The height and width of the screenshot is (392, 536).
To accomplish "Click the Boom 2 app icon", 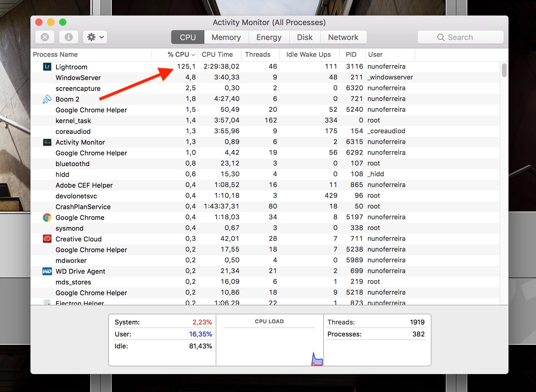I will point(47,99).
